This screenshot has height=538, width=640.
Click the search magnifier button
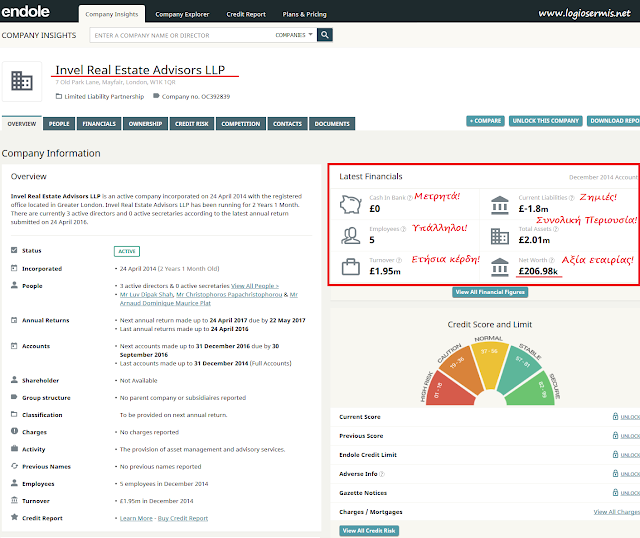point(324,35)
